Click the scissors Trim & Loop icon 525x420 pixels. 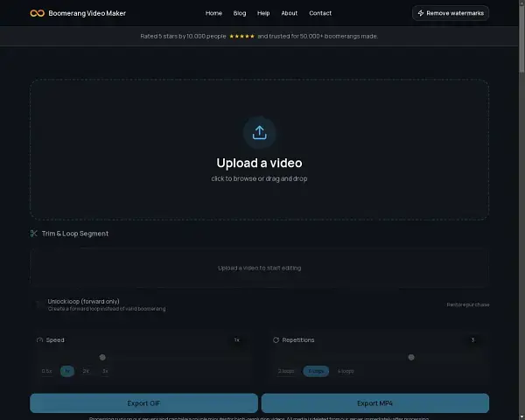[x=34, y=234]
